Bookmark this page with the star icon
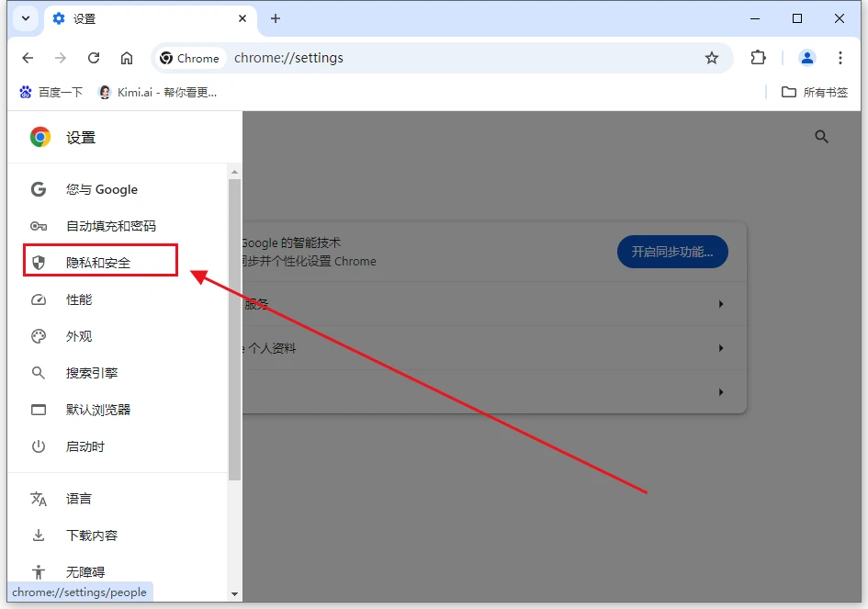868x609 pixels. tap(711, 58)
